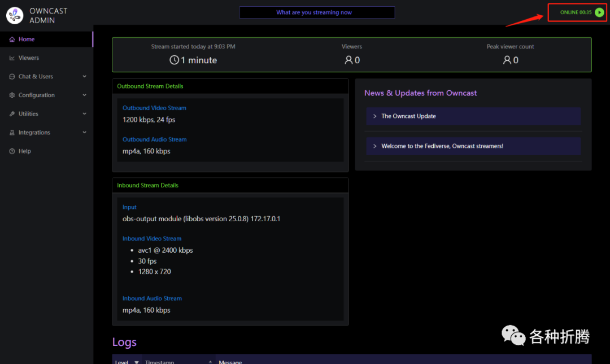Click the Peak viewer count label
The image size is (610, 364).
pyautogui.click(x=511, y=47)
